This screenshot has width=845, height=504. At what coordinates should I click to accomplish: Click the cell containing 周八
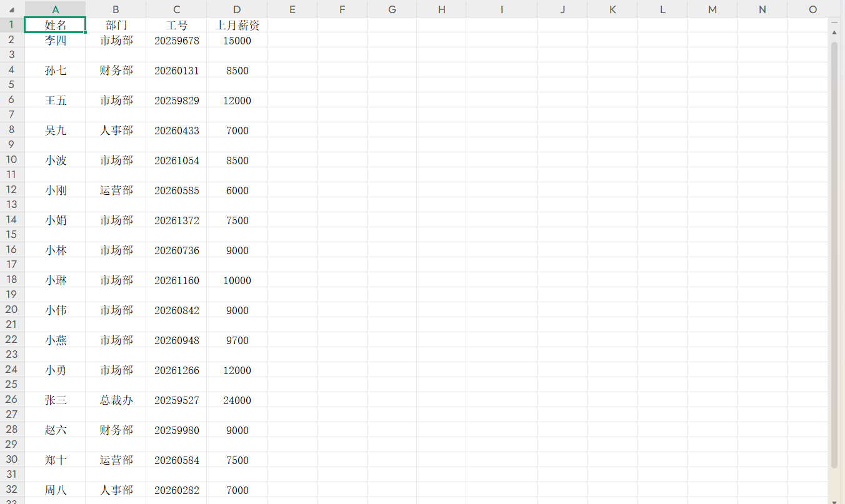point(56,490)
